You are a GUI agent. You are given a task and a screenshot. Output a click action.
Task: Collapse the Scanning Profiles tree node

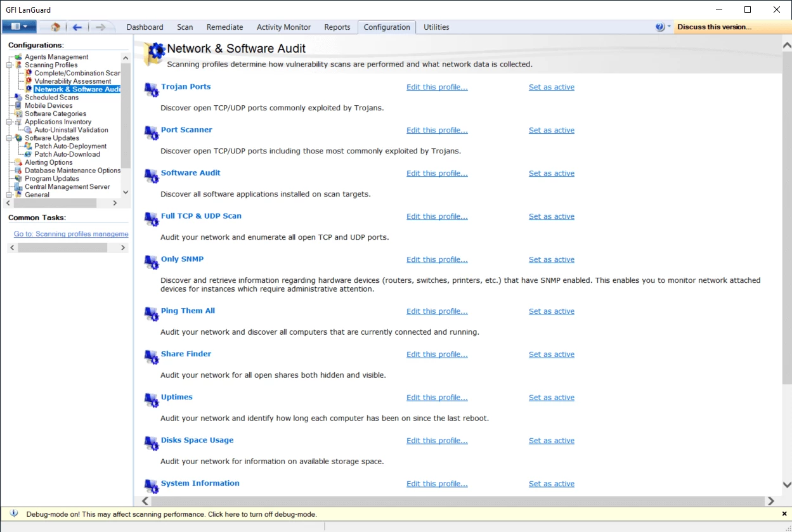coord(8,65)
